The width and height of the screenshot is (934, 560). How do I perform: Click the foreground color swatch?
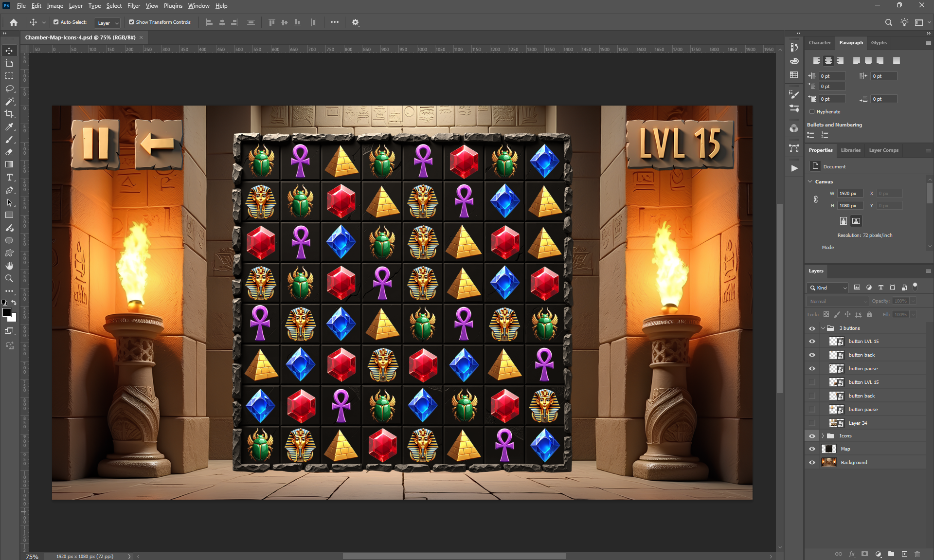pyautogui.click(x=6, y=312)
